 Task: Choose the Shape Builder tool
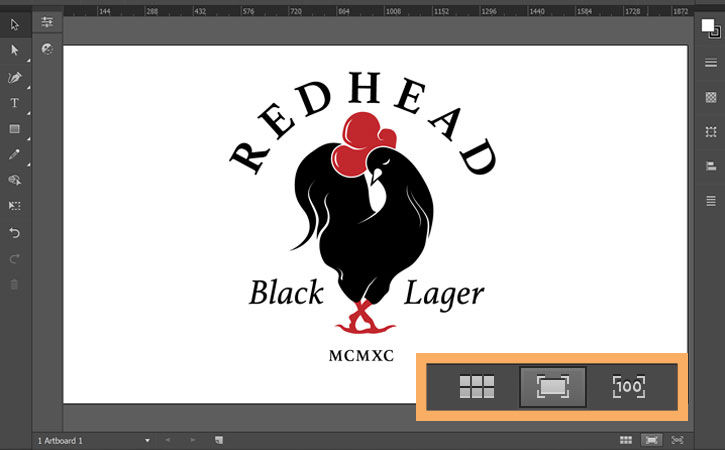[14, 180]
